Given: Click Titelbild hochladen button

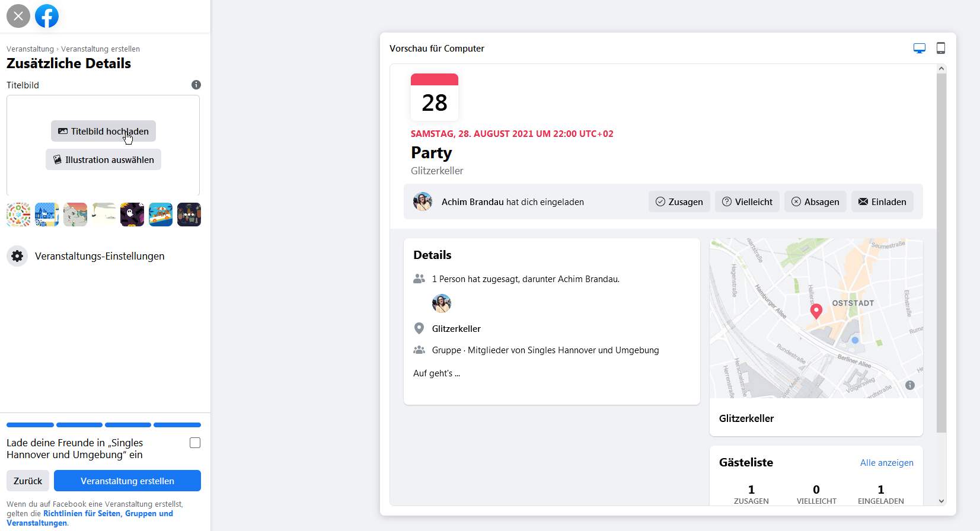Looking at the screenshot, I should click(103, 131).
